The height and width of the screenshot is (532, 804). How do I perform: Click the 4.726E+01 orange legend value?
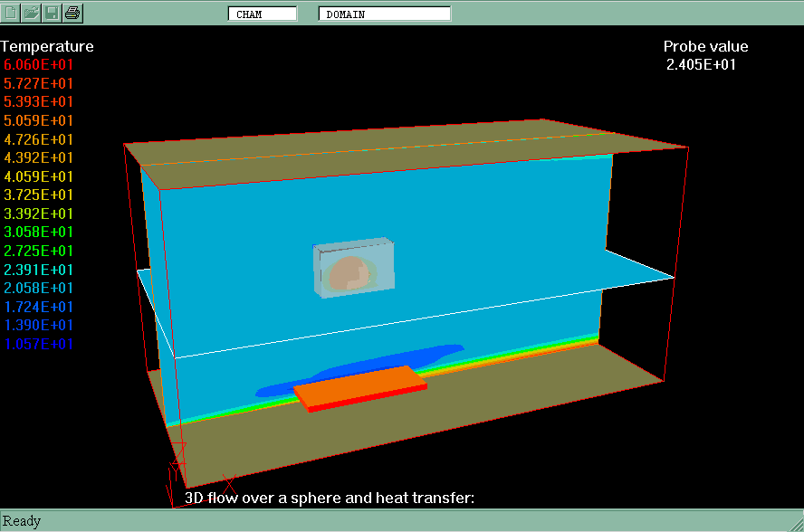point(39,139)
